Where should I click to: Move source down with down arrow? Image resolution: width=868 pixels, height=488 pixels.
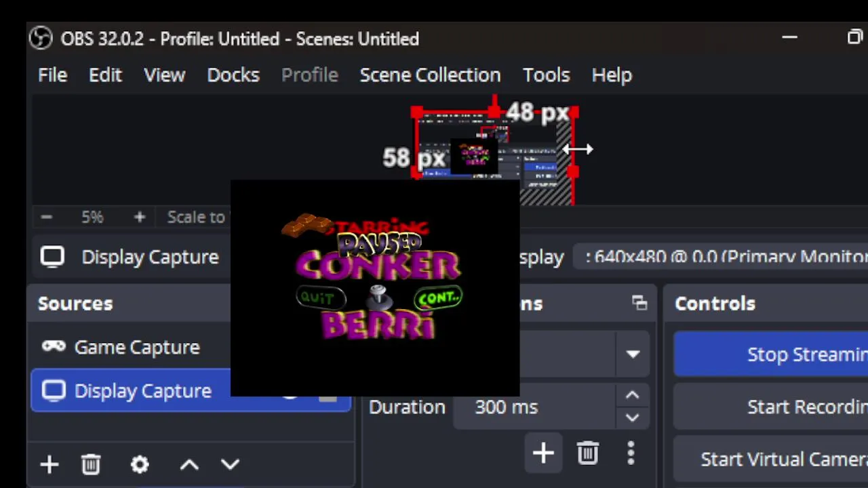point(231,464)
